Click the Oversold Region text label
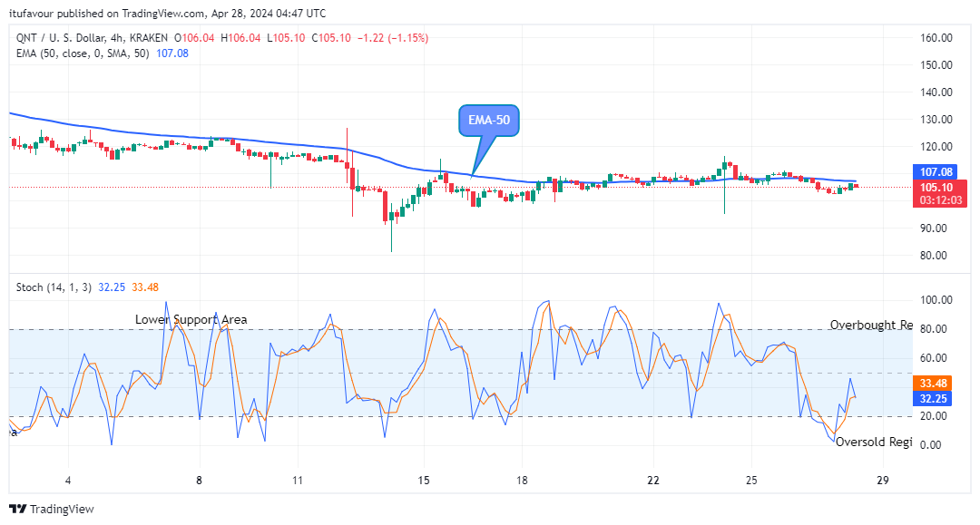The height and width of the screenshot is (525, 980). click(874, 442)
